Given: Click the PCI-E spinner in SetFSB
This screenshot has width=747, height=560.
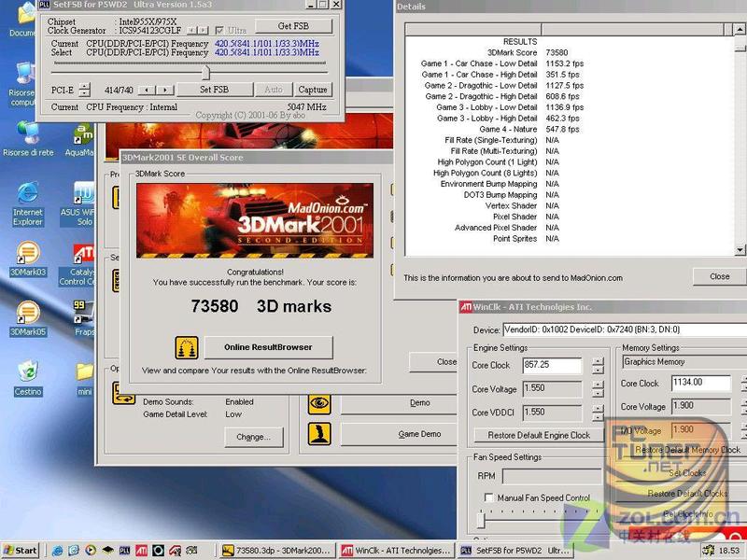Looking at the screenshot, I should point(84,90).
